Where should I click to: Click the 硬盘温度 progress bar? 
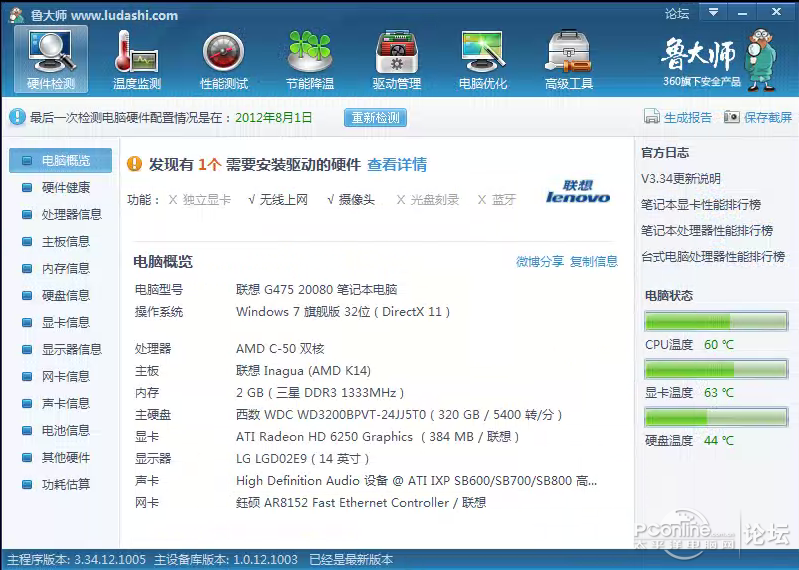[x=716, y=417]
